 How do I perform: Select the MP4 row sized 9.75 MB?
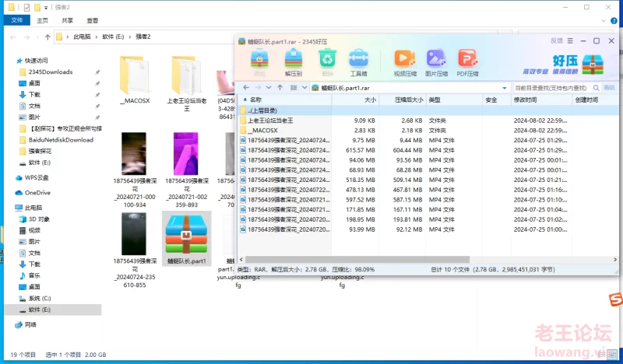[x=428, y=140]
